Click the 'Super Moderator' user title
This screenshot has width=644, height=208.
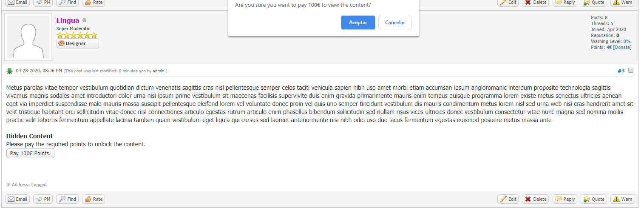point(74,28)
